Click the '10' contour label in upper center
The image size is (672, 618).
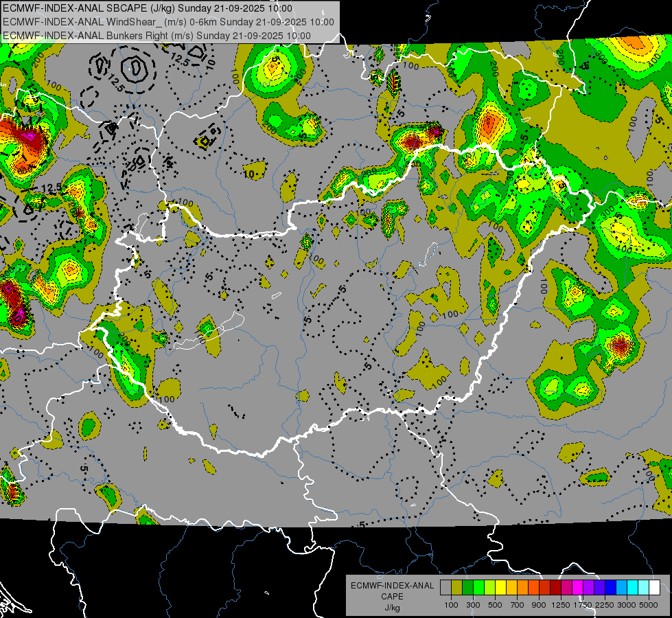click(254, 174)
